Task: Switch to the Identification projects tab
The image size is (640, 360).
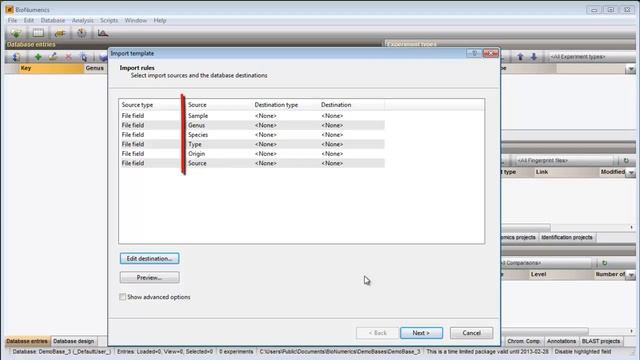Action: point(567,237)
